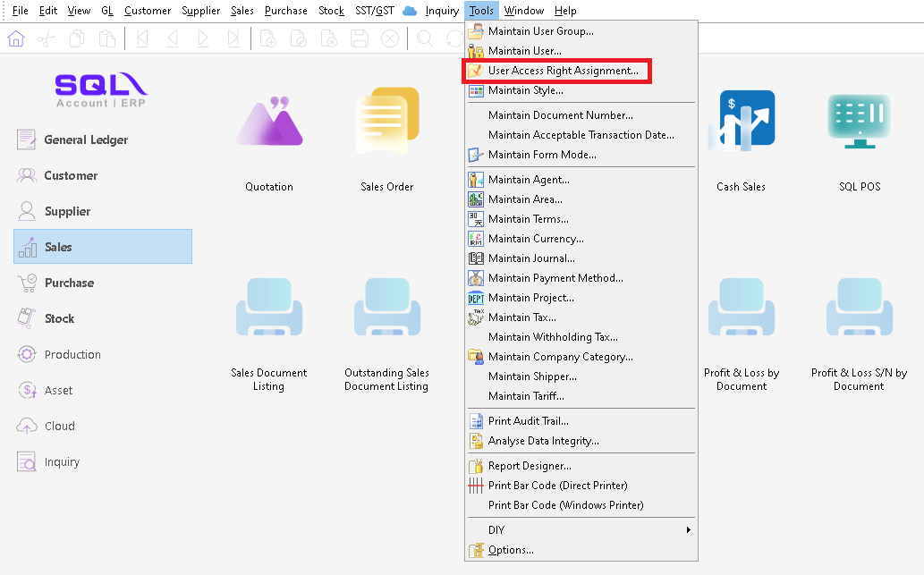
Task: Open Sales Document Listing report icon
Action: pos(268,310)
